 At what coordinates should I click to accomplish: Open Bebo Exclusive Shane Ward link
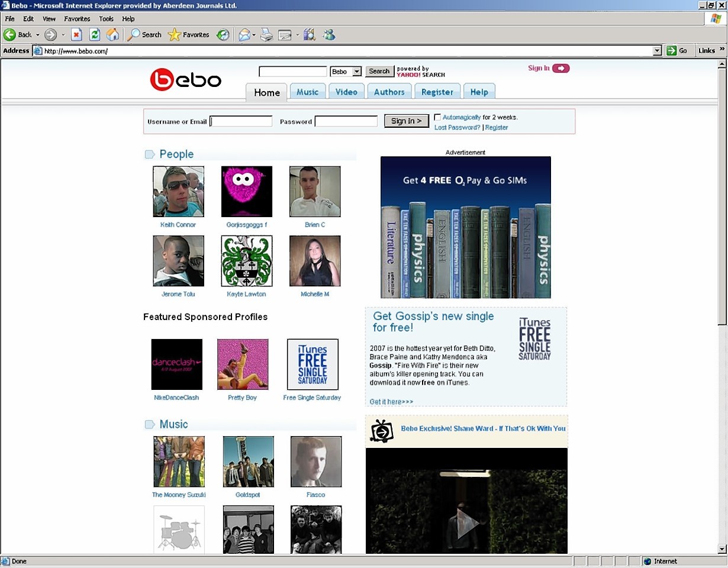tap(483, 428)
